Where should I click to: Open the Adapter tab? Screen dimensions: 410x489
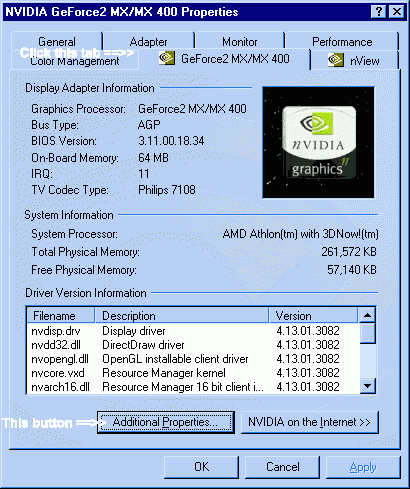pyautogui.click(x=149, y=41)
